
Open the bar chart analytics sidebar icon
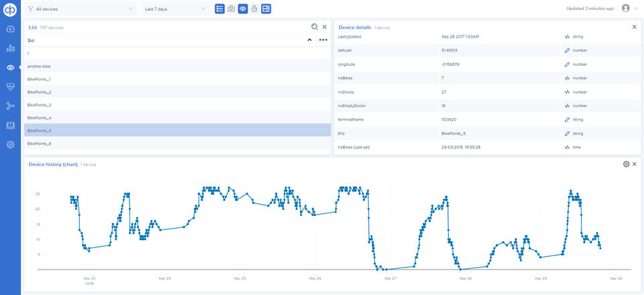tap(10, 48)
